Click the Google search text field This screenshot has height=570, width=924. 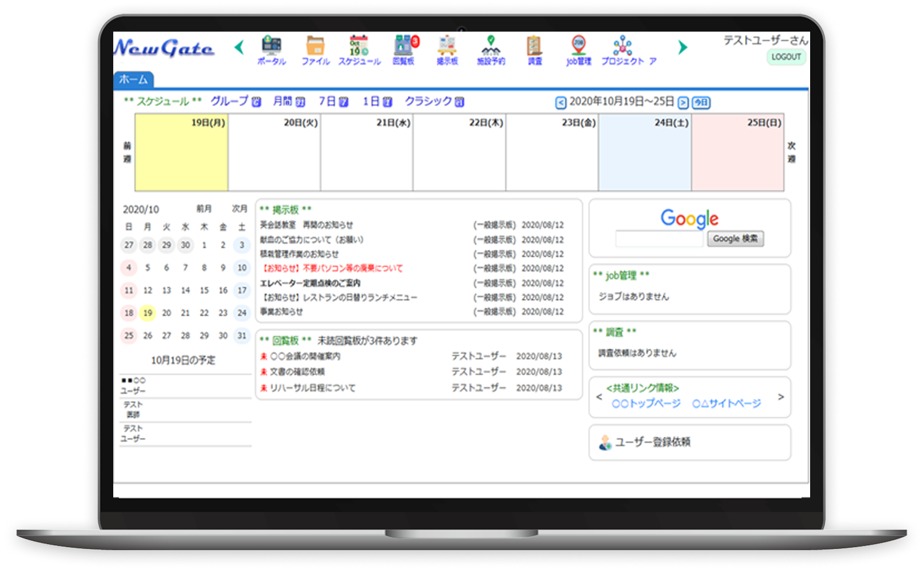tap(660, 239)
